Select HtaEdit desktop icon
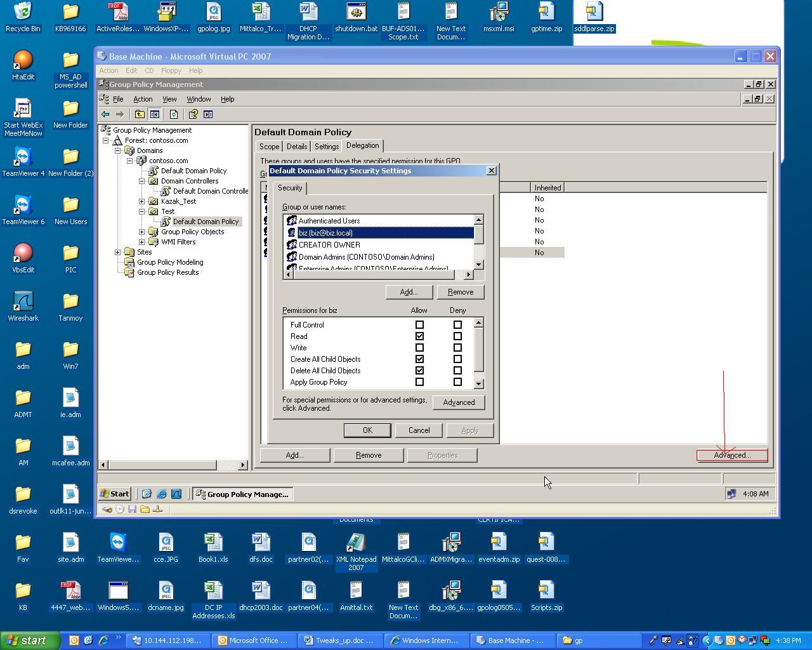812x650 pixels. coord(23,65)
